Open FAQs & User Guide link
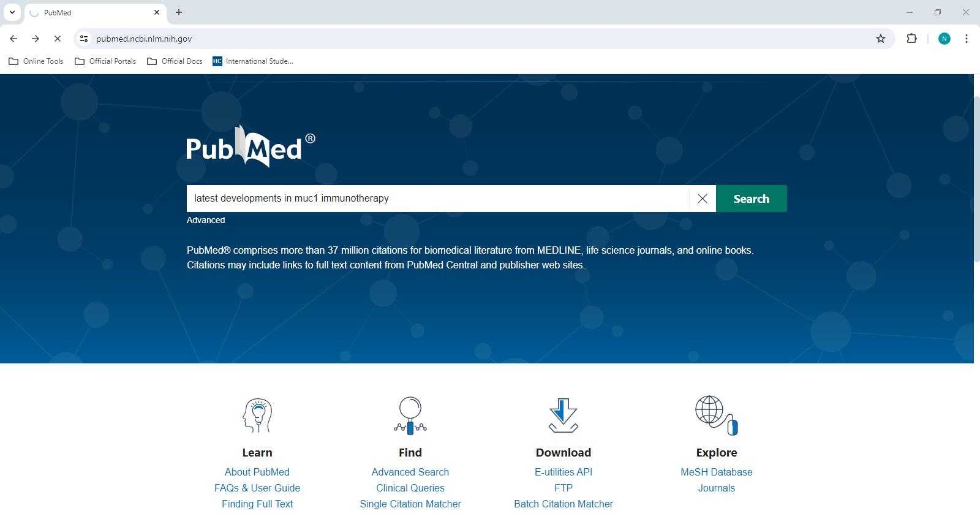The width and height of the screenshot is (980, 527). tap(257, 488)
